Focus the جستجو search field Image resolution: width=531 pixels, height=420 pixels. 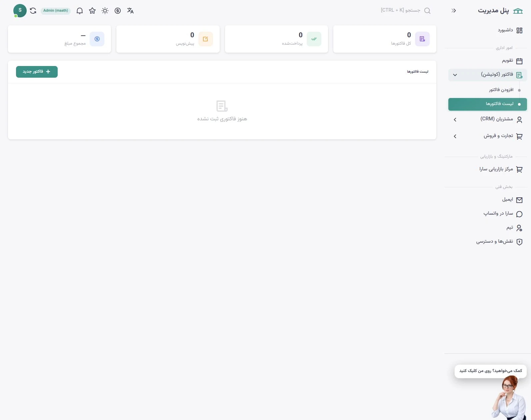coord(400,10)
